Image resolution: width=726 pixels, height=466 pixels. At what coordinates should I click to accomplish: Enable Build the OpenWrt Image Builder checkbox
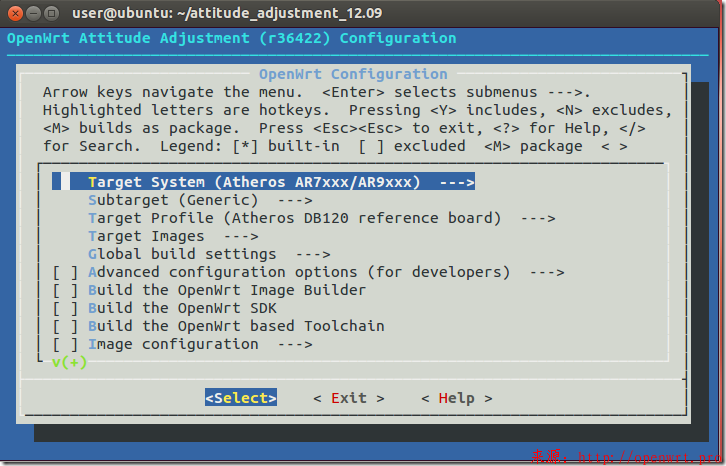coord(65,290)
